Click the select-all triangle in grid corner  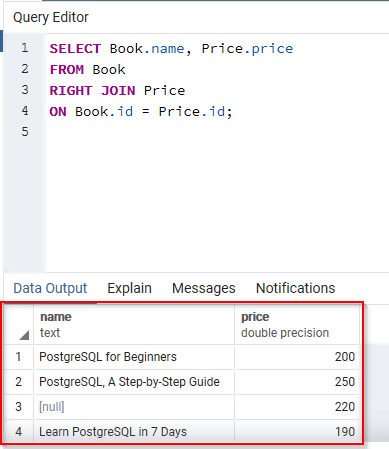24,335
